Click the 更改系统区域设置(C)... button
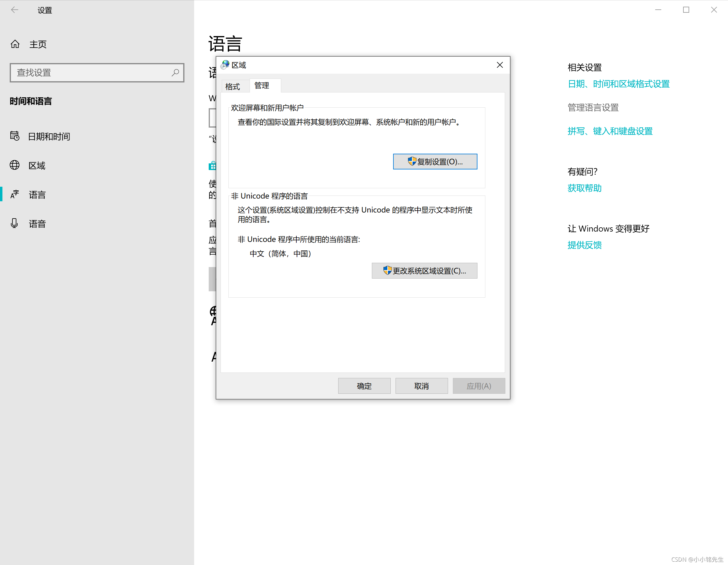This screenshot has width=728, height=565. click(424, 271)
